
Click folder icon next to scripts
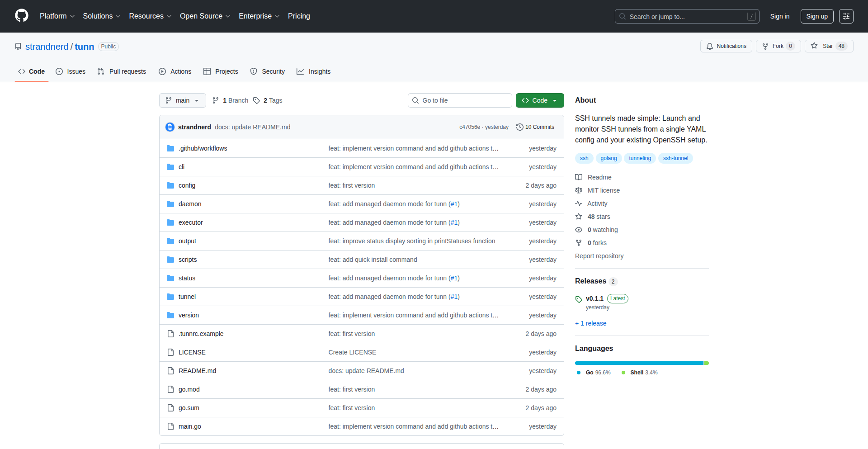click(x=170, y=260)
